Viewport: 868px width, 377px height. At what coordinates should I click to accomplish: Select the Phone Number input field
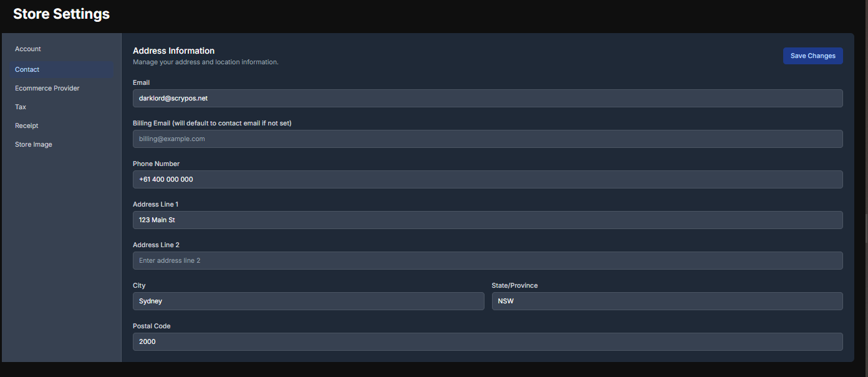[x=488, y=179]
